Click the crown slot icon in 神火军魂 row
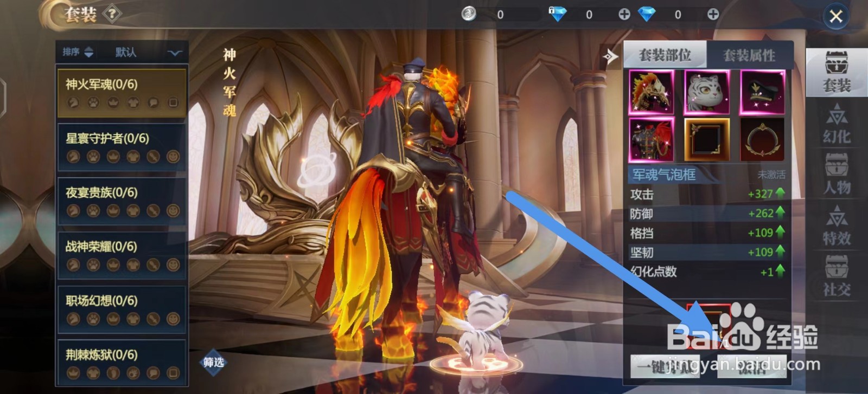Viewport: 868px width, 394px height. (113, 102)
